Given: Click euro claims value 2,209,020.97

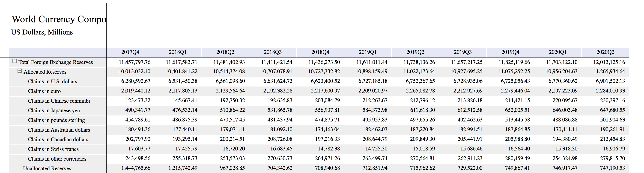Looking at the screenshot, I should pyautogui.click(x=373, y=91).
